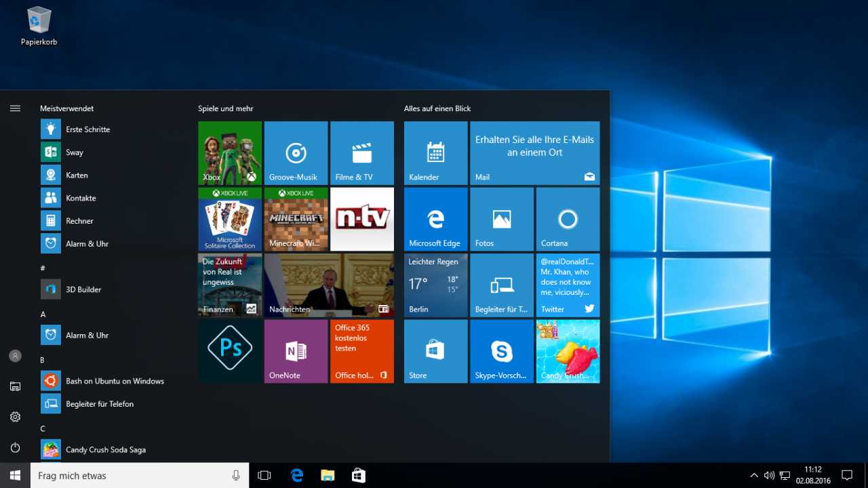Image resolution: width=868 pixels, height=488 pixels.
Task: Click the letter C group header
Action: [x=43, y=428]
